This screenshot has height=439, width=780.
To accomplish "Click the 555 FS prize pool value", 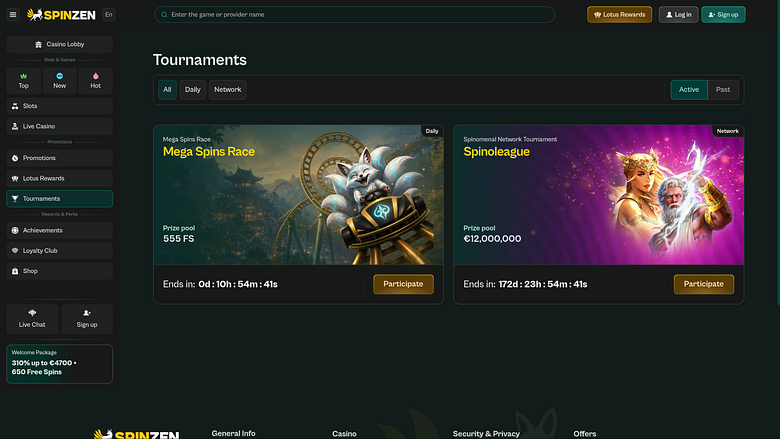I will (x=179, y=239).
